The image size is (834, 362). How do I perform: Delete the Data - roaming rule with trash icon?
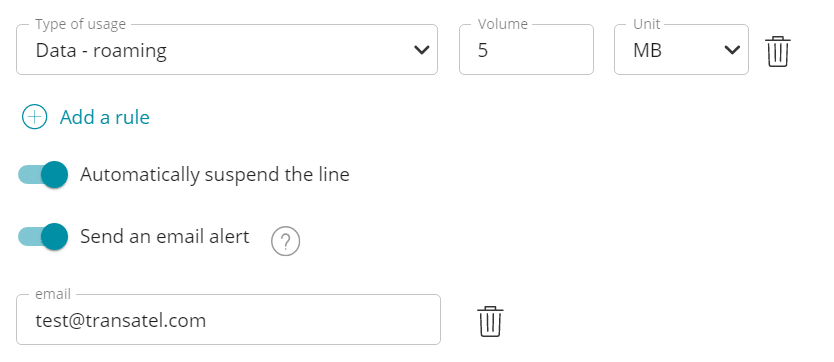point(778,52)
